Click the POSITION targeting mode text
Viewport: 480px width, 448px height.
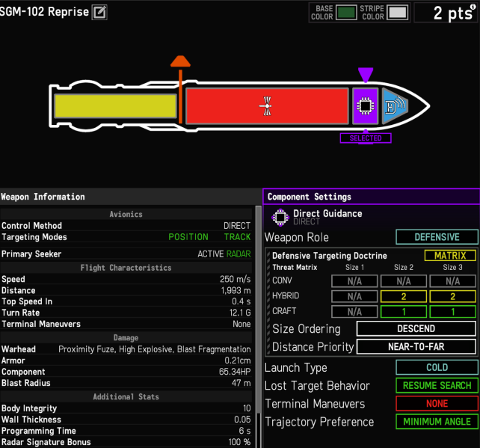188,237
